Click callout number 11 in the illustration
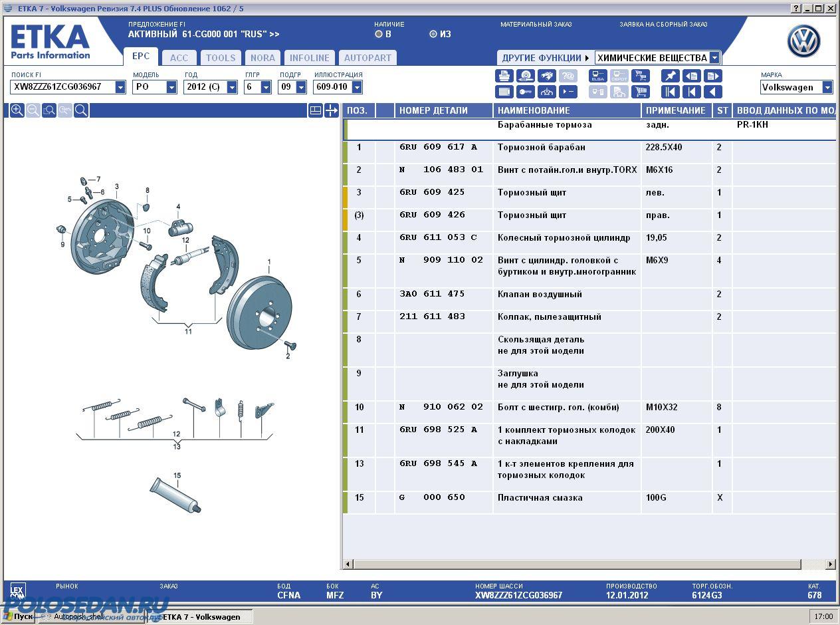The width and height of the screenshot is (840, 625). tap(188, 331)
